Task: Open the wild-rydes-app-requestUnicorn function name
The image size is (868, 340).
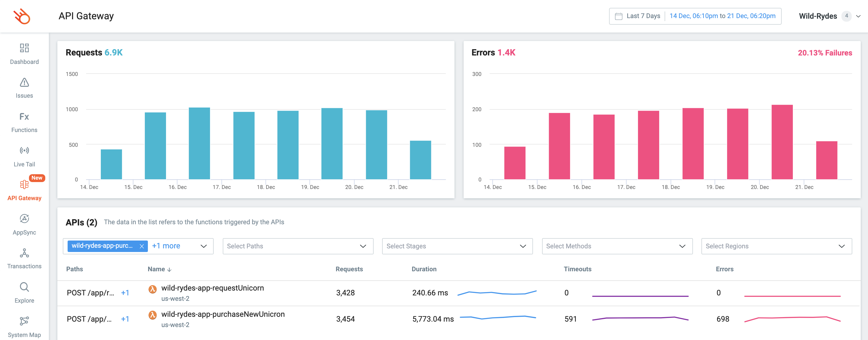Action: (x=212, y=288)
